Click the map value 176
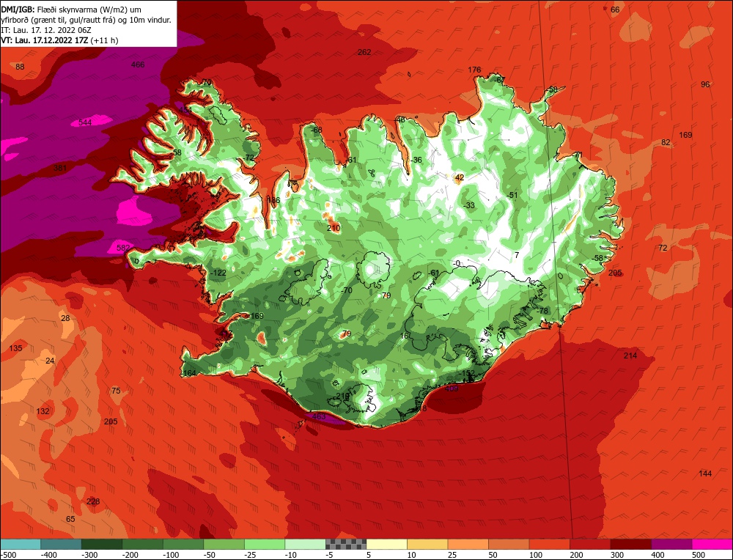Screen dimensions: 733x560 click(x=474, y=70)
